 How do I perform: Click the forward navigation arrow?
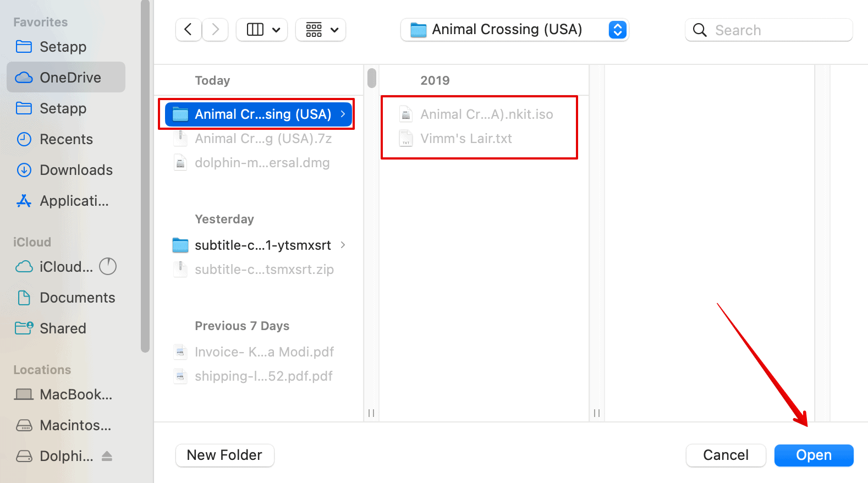[x=216, y=30]
